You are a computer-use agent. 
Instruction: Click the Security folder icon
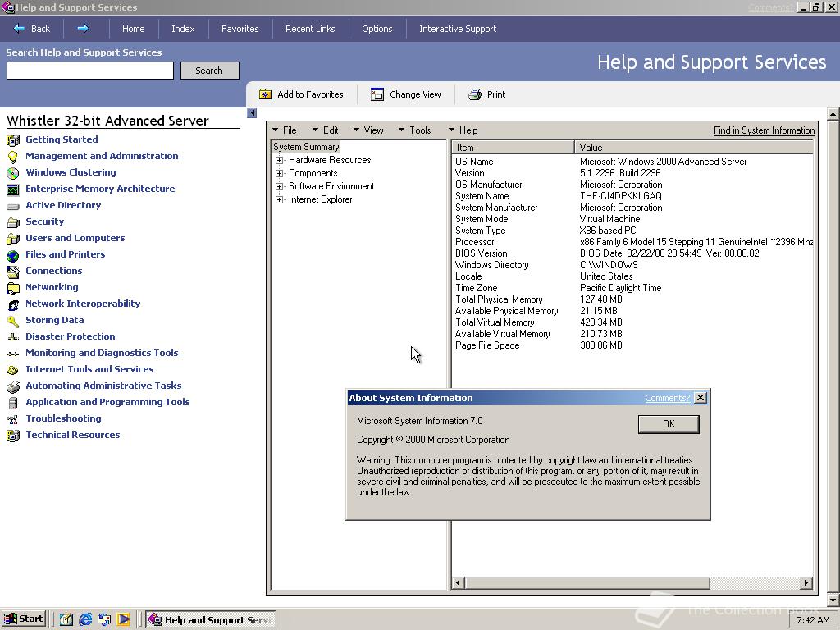(x=13, y=222)
